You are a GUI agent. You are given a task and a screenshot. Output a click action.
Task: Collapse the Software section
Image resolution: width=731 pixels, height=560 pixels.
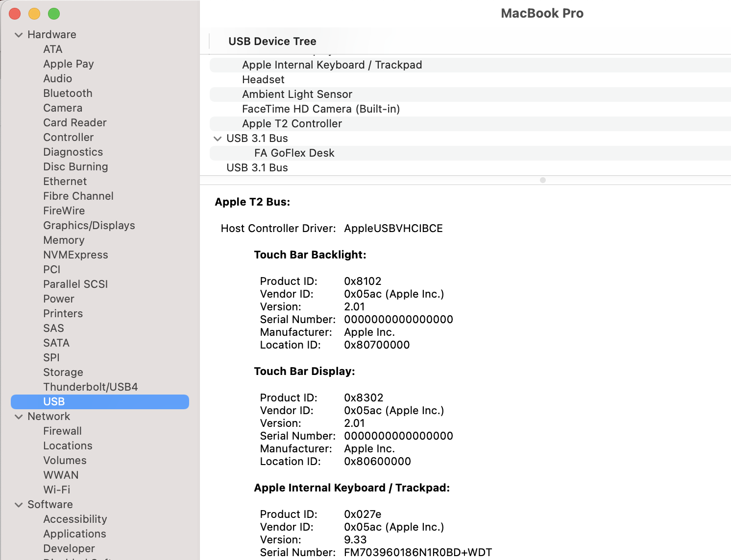pos(19,504)
